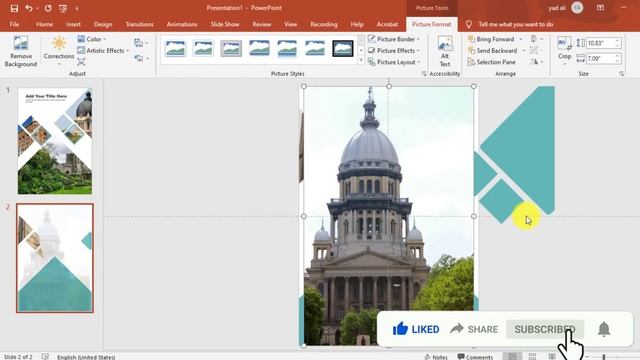
Task: Open the Color adjustment dropdown
Action: [92, 39]
